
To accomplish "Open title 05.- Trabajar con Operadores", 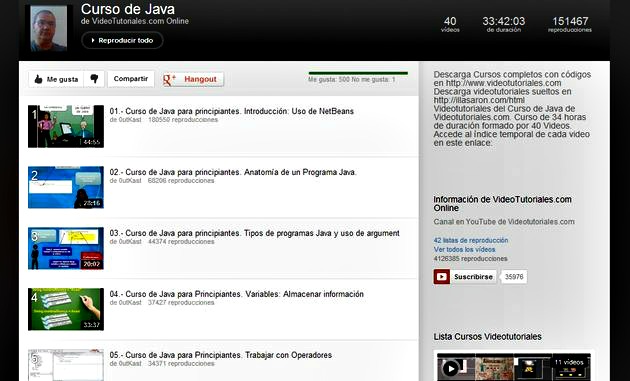I will tap(221, 355).
